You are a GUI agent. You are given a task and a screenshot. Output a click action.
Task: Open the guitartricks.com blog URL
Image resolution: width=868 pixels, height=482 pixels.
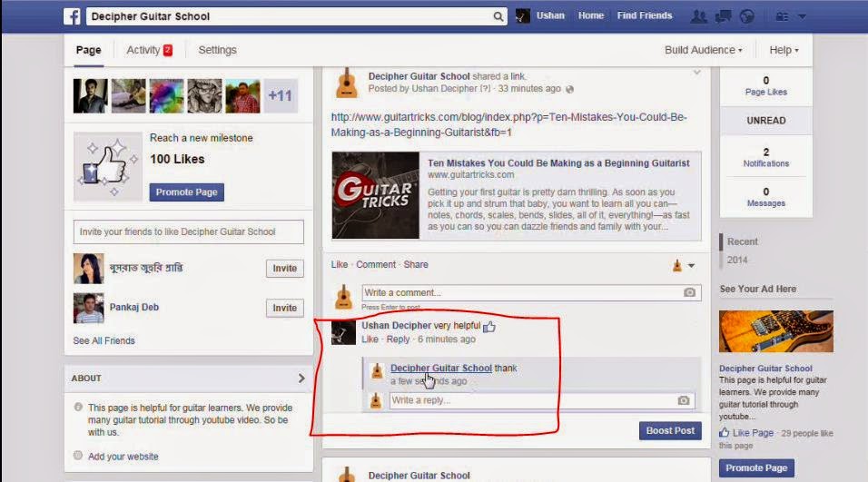(x=508, y=124)
